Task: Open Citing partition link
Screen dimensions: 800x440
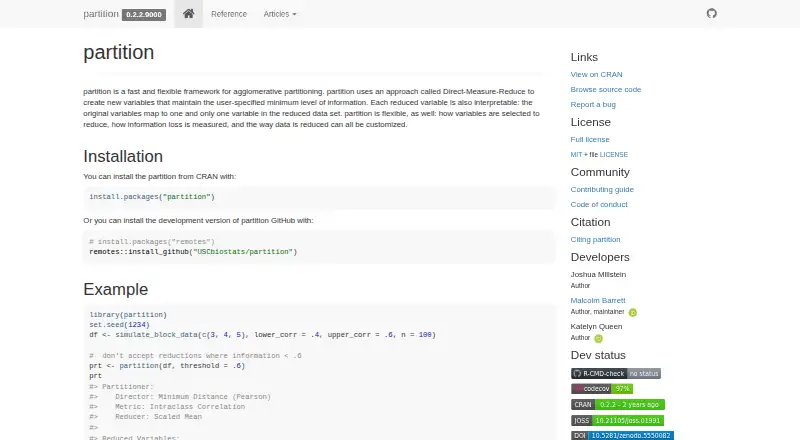Action: (x=595, y=239)
